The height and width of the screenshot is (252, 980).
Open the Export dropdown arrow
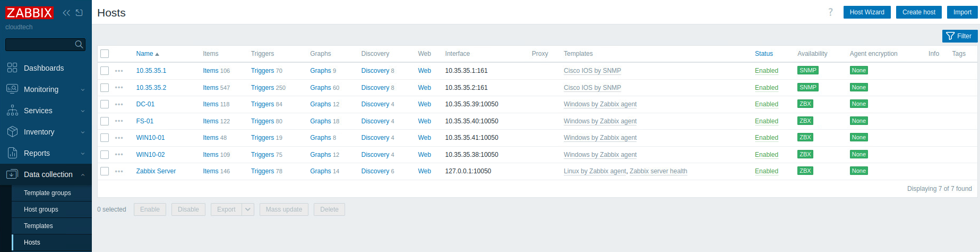coord(248,209)
